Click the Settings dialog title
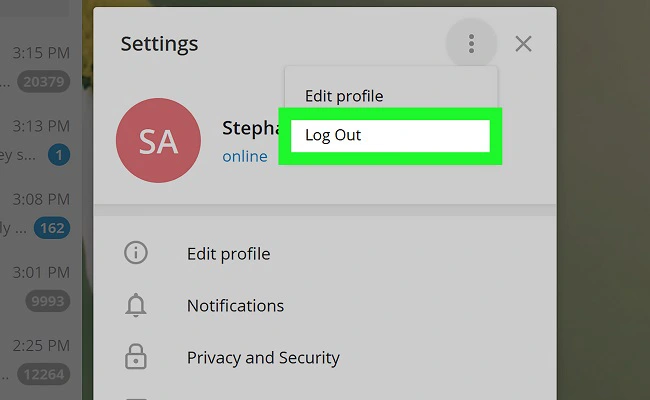 (x=159, y=44)
